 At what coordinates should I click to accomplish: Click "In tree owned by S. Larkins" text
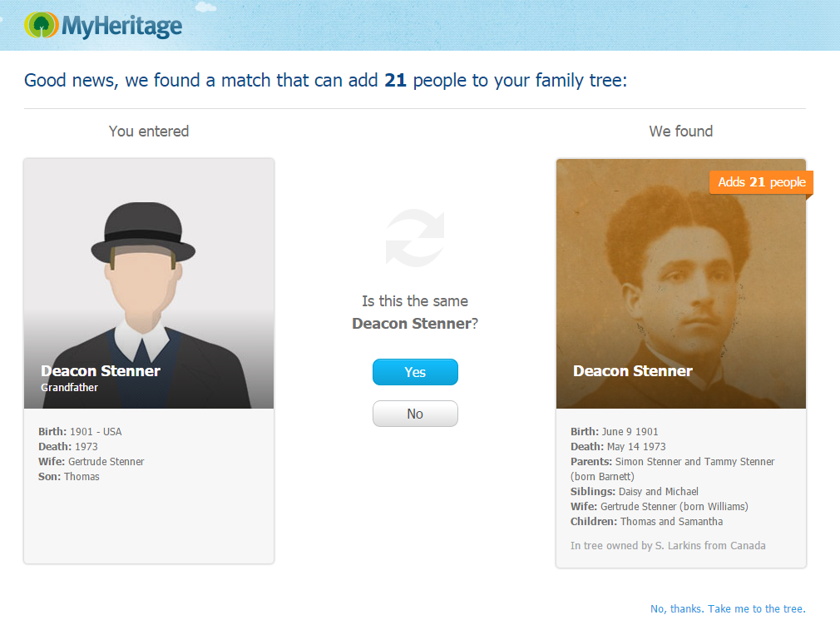(x=668, y=546)
